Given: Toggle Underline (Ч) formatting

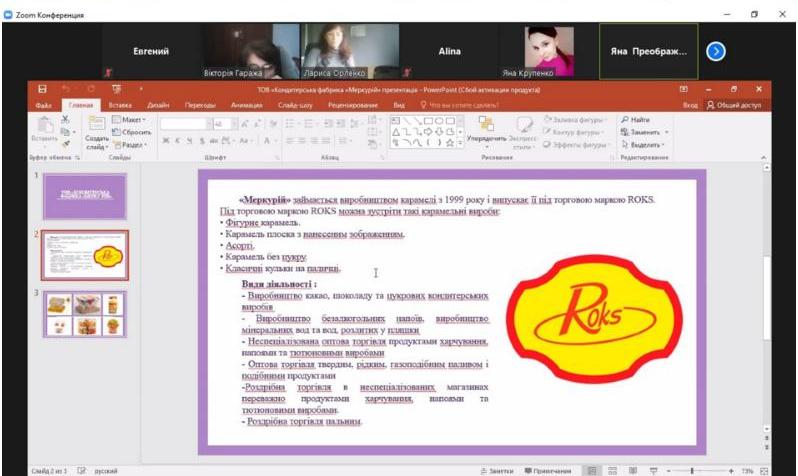Looking at the screenshot, I should click(189, 141).
